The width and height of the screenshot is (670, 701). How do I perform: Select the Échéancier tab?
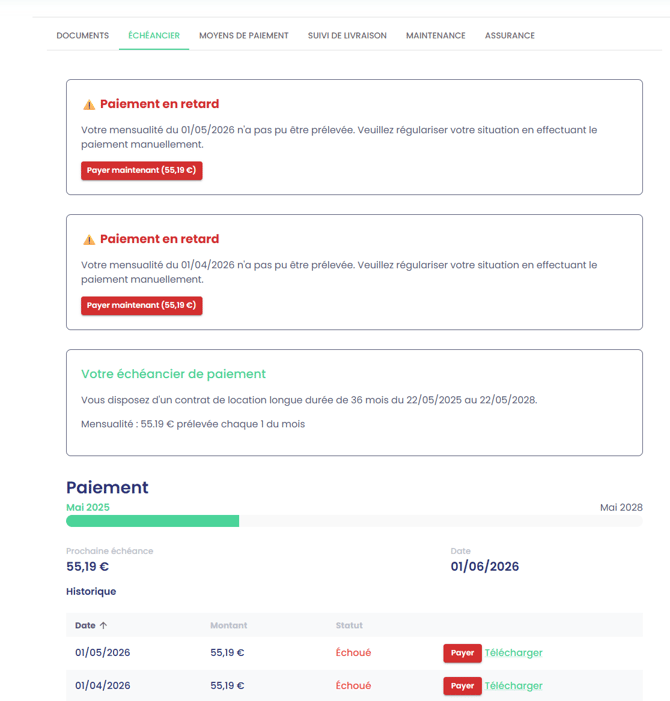point(154,35)
